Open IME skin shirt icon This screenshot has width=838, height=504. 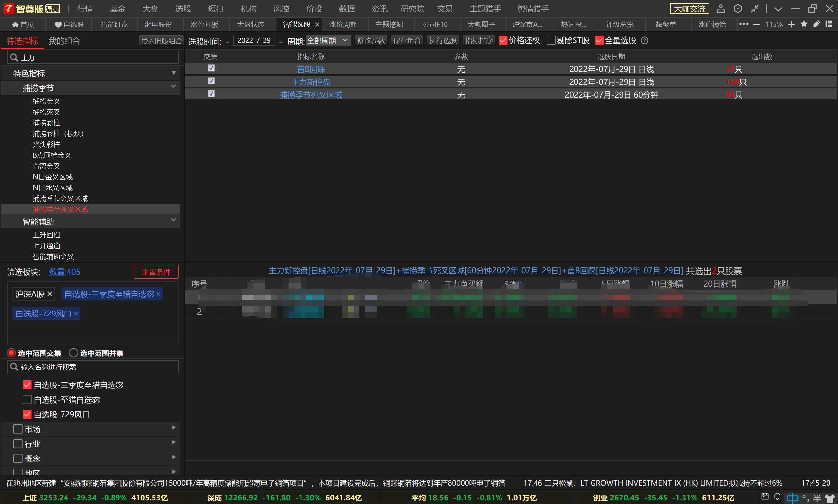click(x=830, y=498)
